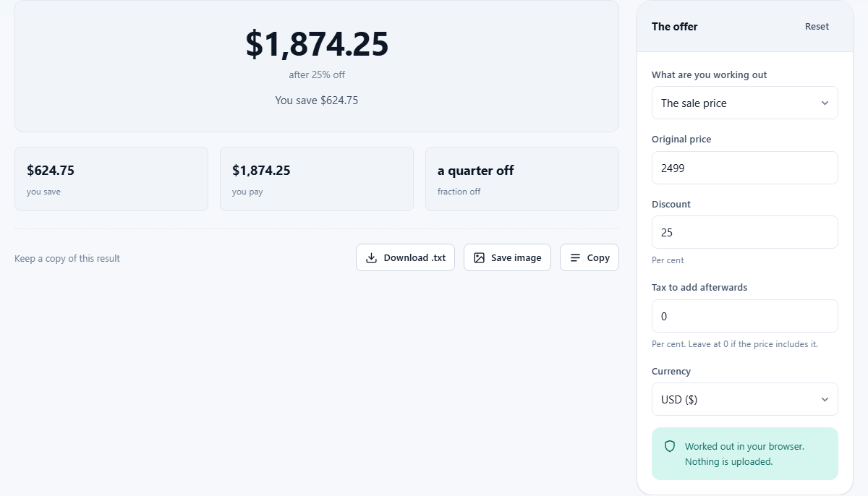
Task: Click 'Worked out in your browser' notice text
Action: [744, 446]
